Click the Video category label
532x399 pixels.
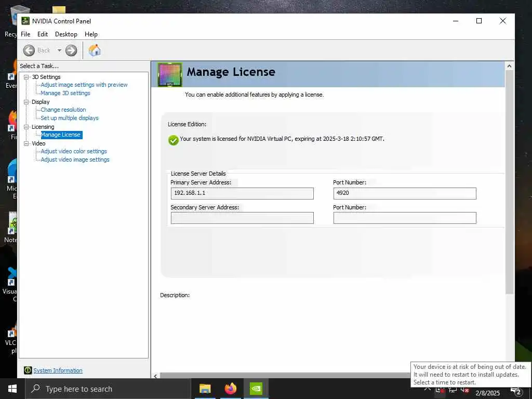coord(38,143)
